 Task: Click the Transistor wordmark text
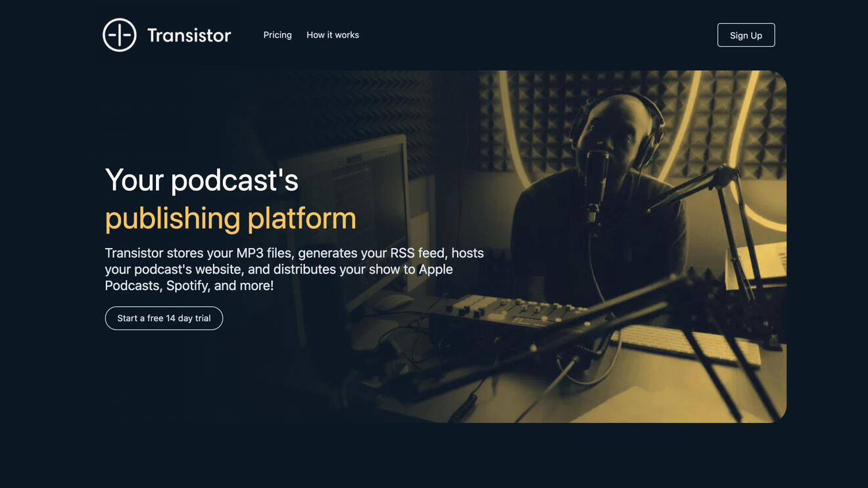189,36
